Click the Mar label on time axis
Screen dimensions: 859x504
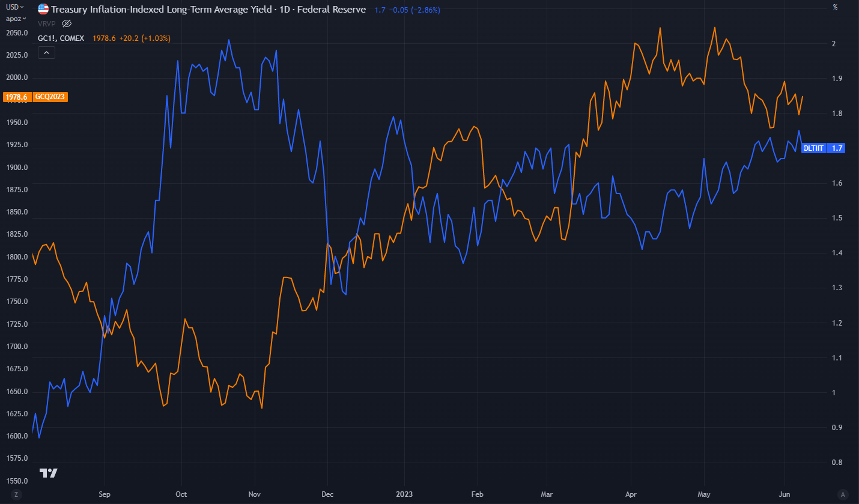coord(547,494)
